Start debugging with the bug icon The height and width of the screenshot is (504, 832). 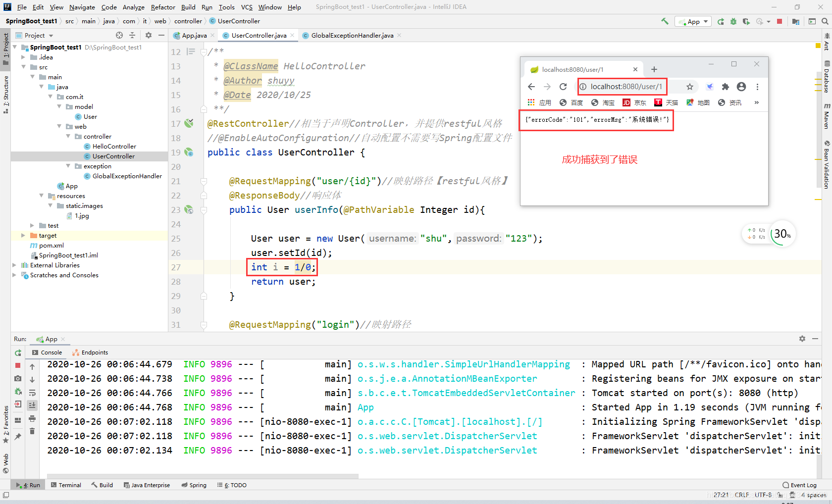click(x=733, y=21)
